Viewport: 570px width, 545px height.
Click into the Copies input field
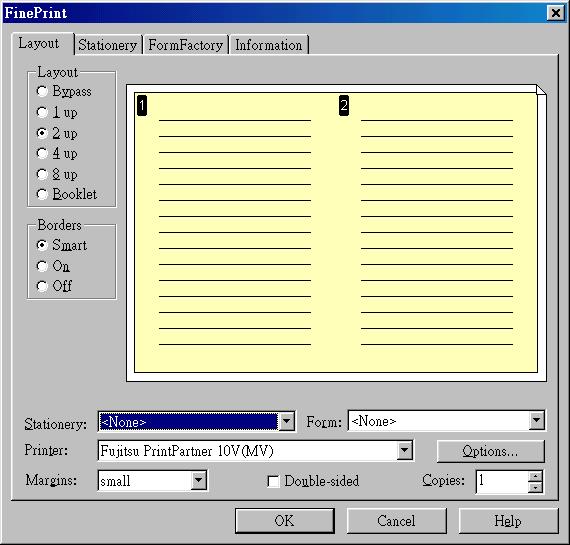(x=502, y=481)
